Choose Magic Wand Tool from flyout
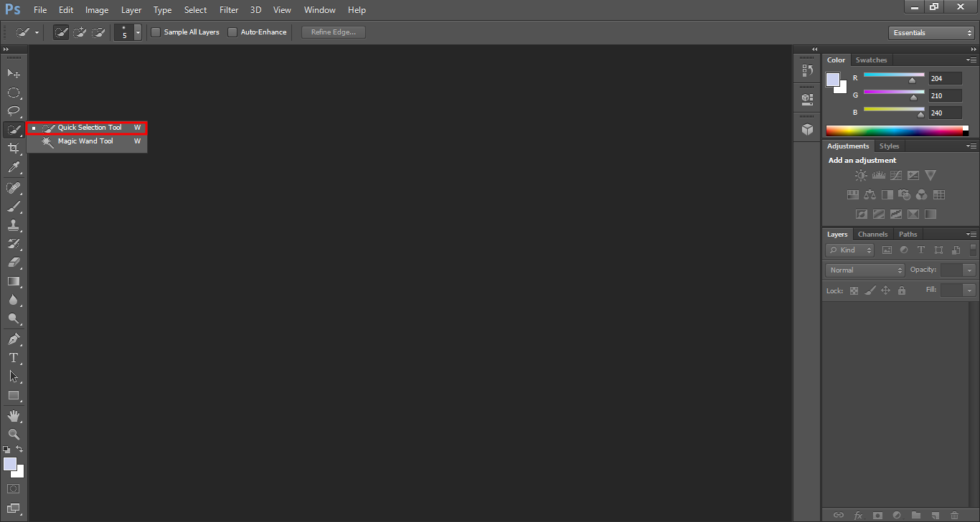The width and height of the screenshot is (980, 522). tap(87, 141)
